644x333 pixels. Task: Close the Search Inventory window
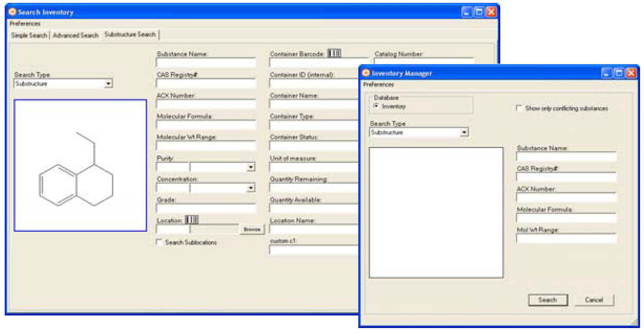tap(491, 12)
